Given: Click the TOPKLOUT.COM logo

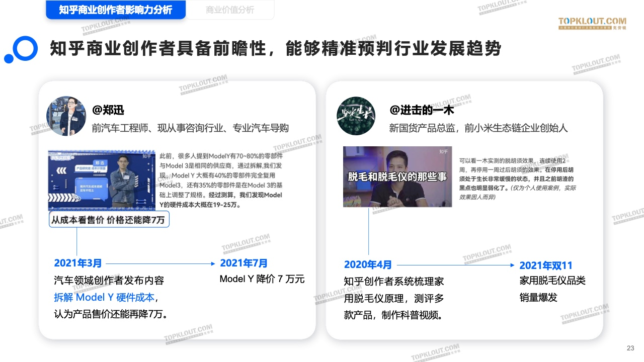Looking at the screenshot, I should 592,23.
